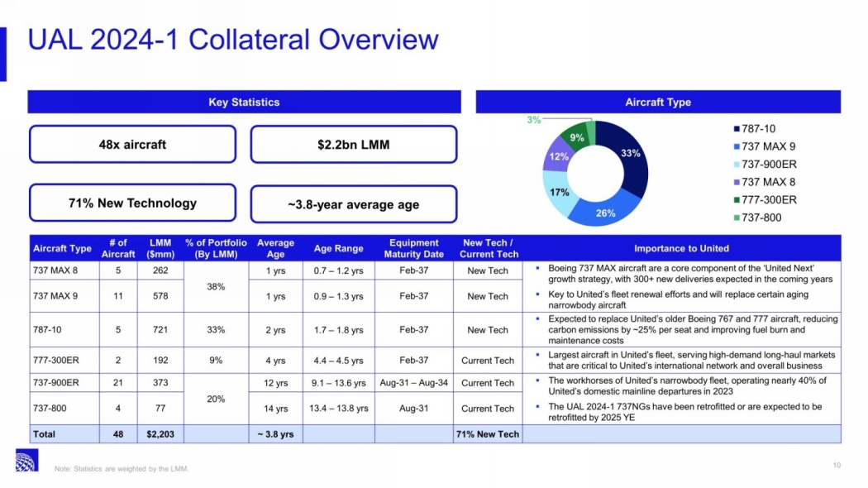The image size is (868, 488).
Task: Click the "71% New Technology" box
Action: pos(132,203)
